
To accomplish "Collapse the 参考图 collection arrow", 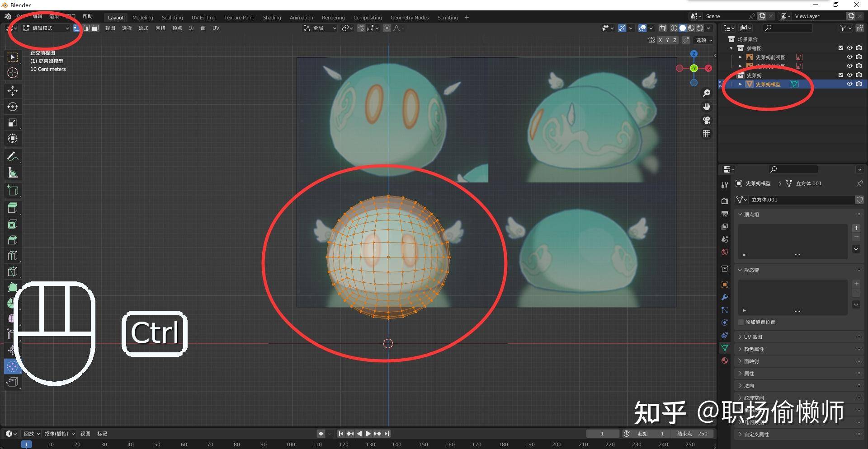I will 731,48.
